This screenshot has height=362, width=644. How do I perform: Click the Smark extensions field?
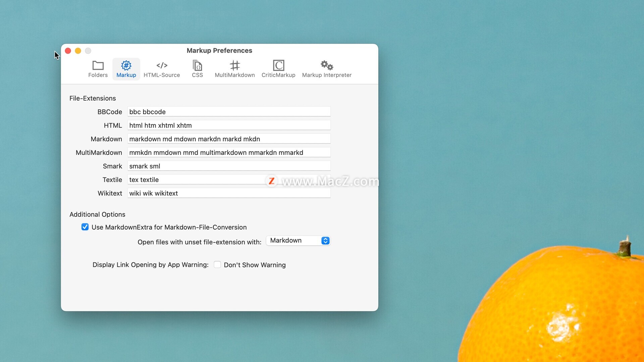pyautogui.click(x=229, y=166)
